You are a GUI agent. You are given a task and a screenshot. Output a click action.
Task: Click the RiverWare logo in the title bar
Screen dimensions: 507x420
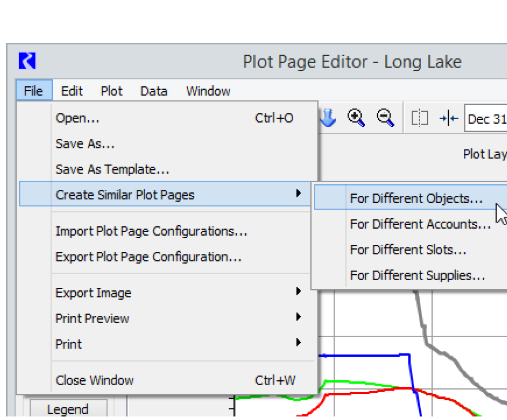27,61
